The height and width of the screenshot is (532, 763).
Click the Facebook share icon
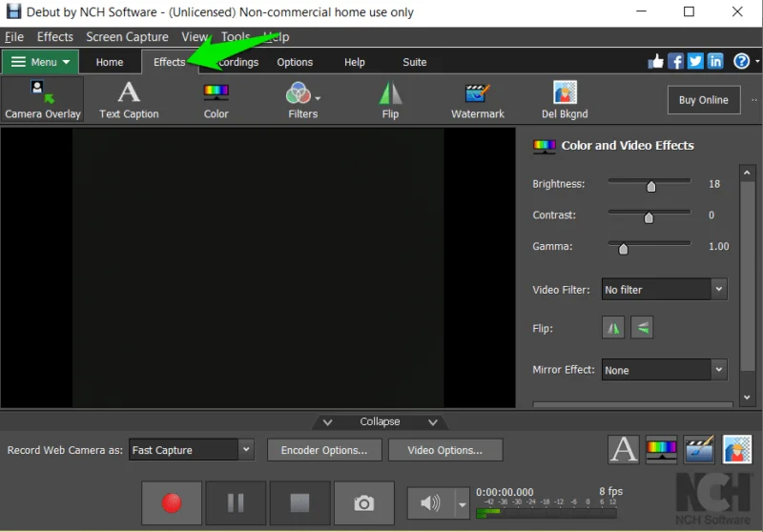[x=675, y=61]
